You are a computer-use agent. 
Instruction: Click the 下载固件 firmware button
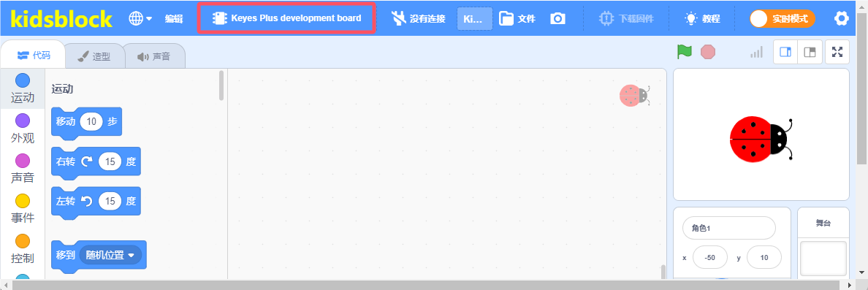(626, 19)
